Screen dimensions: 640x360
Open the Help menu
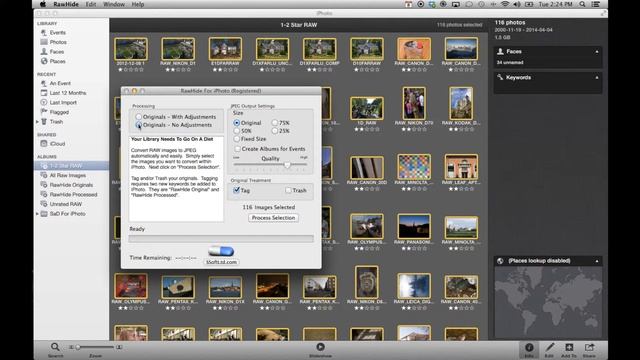[x=138, y=4]
